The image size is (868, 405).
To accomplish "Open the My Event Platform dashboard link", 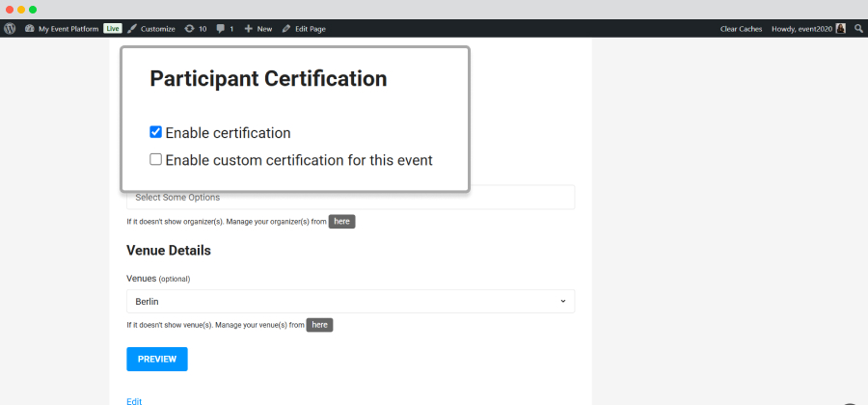I will click(62, 29).
